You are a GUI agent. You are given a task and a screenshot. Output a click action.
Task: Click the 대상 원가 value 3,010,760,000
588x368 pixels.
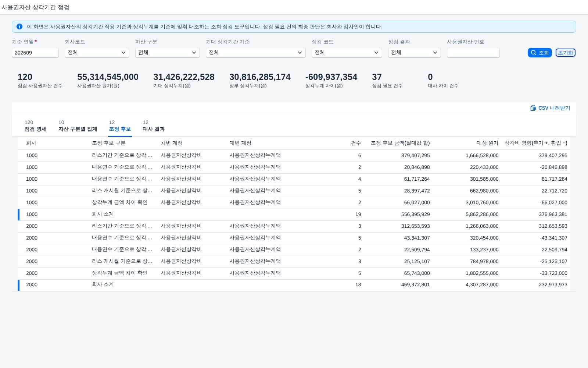(x=482, y=202)
